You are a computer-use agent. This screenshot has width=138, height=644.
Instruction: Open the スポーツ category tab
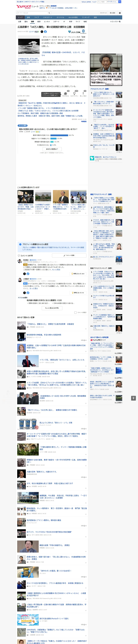56,21
